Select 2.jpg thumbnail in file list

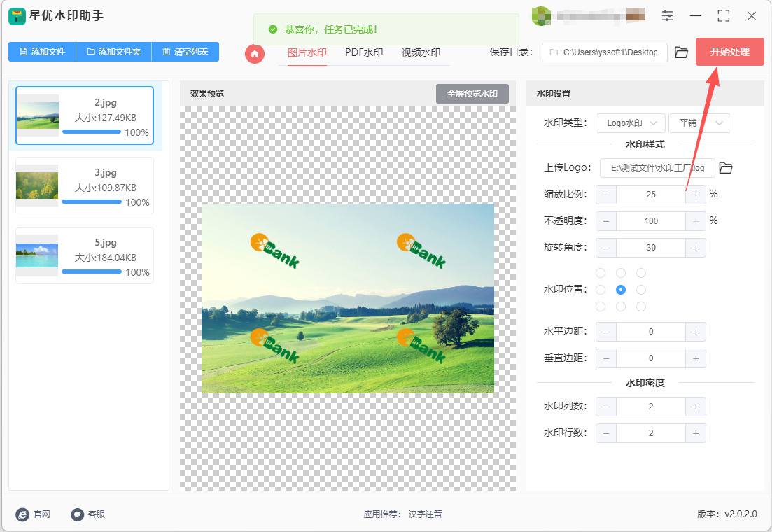[38, 115]
